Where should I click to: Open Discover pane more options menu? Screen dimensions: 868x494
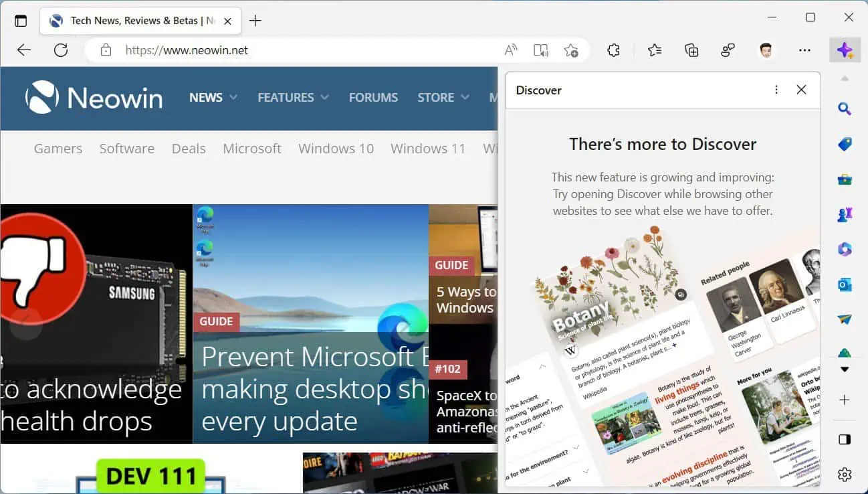[x=776, y=90]
